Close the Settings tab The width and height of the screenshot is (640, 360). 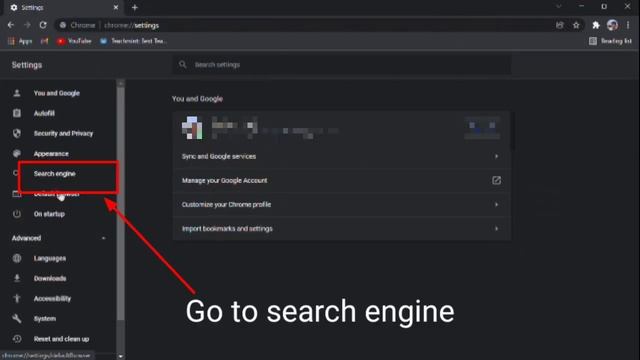pos(116,7)
